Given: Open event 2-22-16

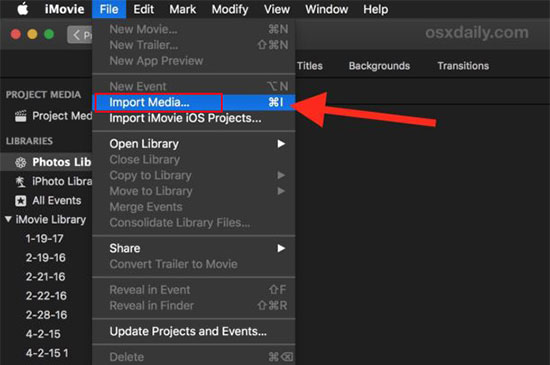Looking at the screenshot, I should [46, 296].
